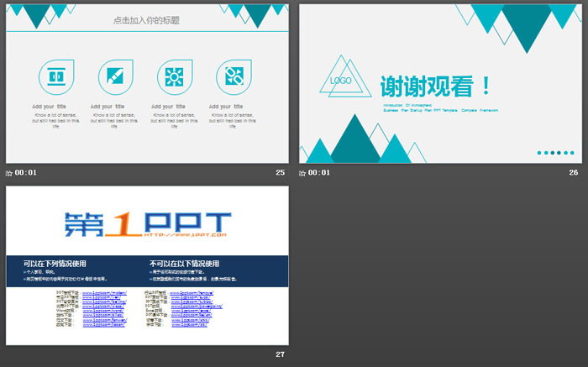Screen dimensions: 588x367
Task: Click the transition star icon under slide 26
Action: point(302,173)
